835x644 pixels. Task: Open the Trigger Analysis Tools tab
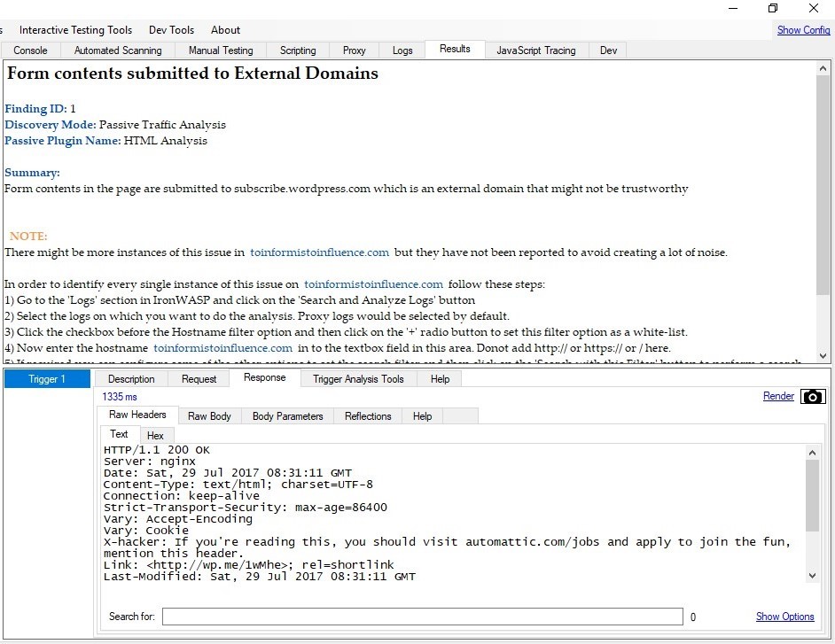click(358, 379)
